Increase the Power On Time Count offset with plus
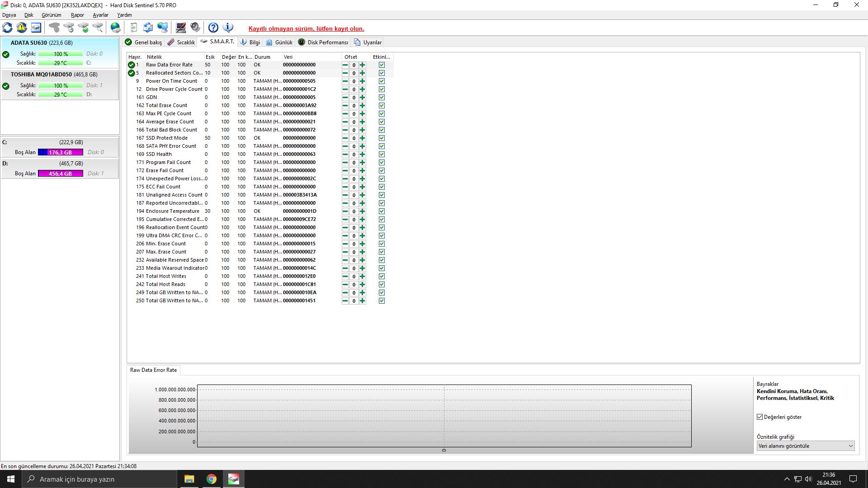Image resolution: width=868 pixels, height=488 pixels. (x=363, y=81)
